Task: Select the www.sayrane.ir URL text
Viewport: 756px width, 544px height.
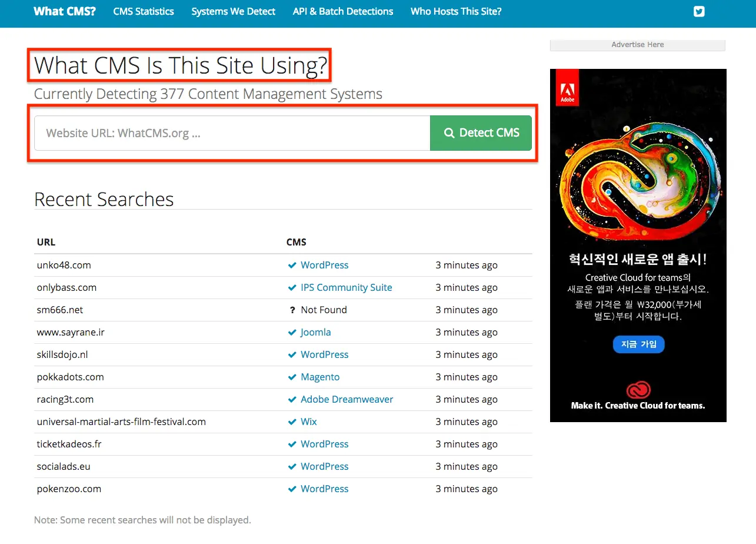Action: 71,332
